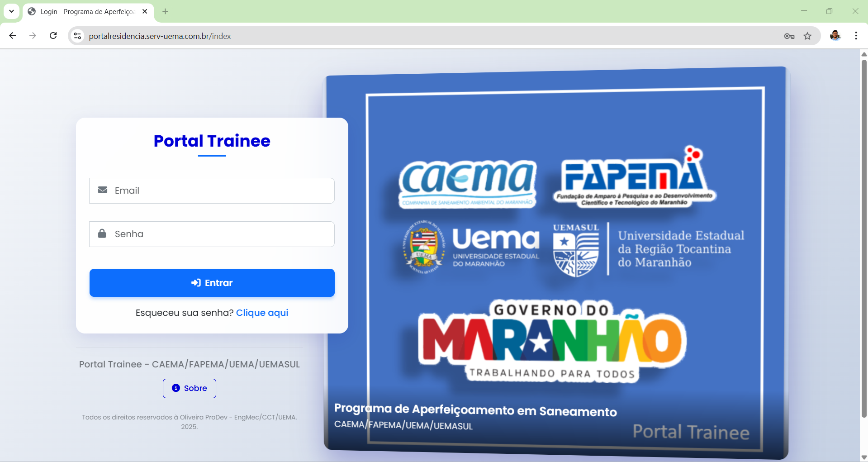Image resolution: width=868 pixels, height=462 pixels.
Task: Click the forward navigation arrow
Action: click(x=33, y=36)
